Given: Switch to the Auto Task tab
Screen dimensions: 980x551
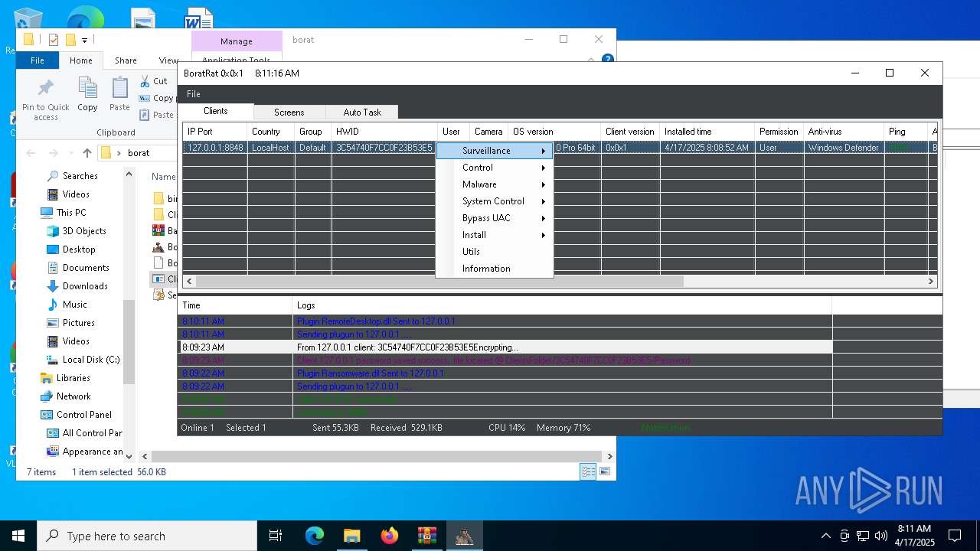Looking at the screenshot, I should 362,112.
